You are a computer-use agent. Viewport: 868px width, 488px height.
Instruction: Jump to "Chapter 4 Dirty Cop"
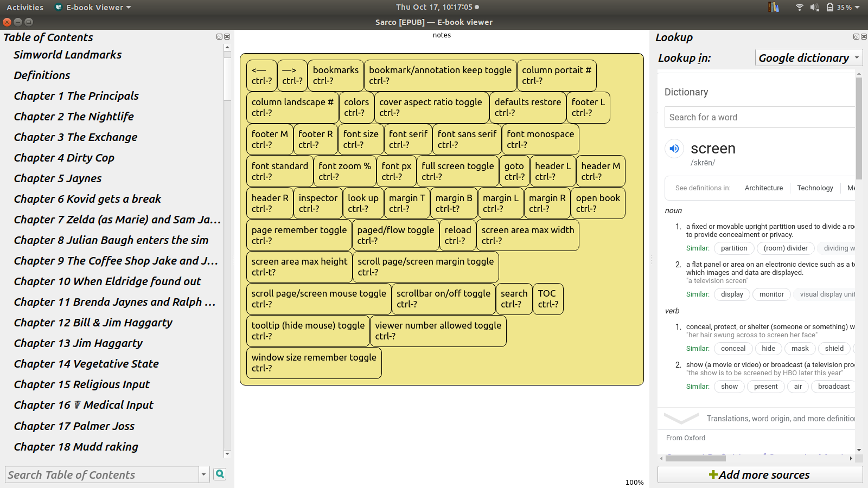tap(64, 158)
